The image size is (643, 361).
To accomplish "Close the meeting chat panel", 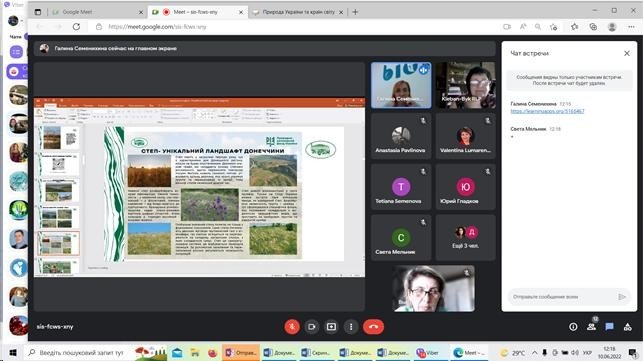I will point(627,53).
